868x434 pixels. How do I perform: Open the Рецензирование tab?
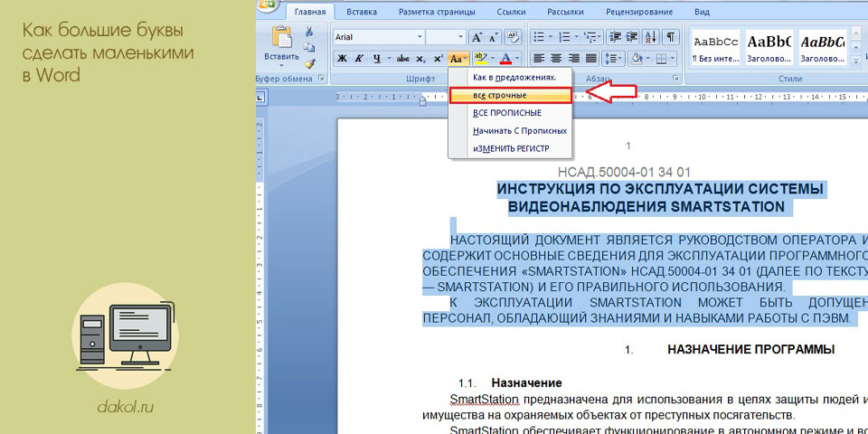[x=639, y=12]
